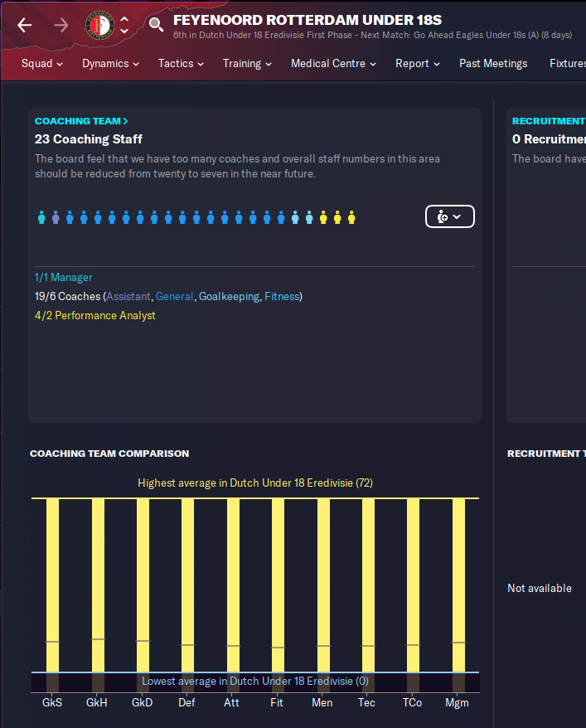Expand the Tactics menu
The width and height of the screenshot is (586, 728).
[181, 64]
